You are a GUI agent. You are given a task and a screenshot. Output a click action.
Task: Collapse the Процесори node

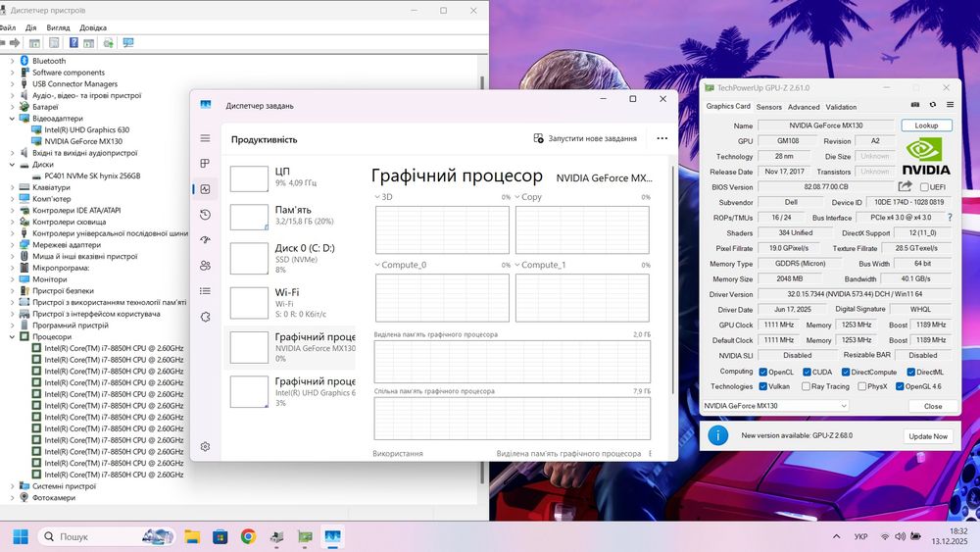click(12, 336)
